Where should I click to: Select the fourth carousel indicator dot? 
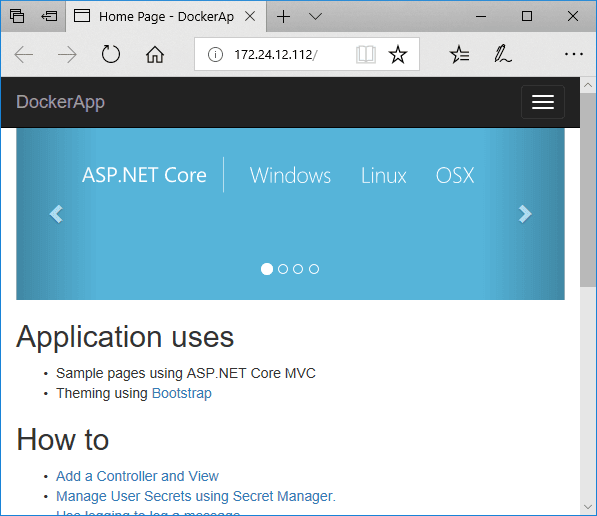(x=314, y=269)
